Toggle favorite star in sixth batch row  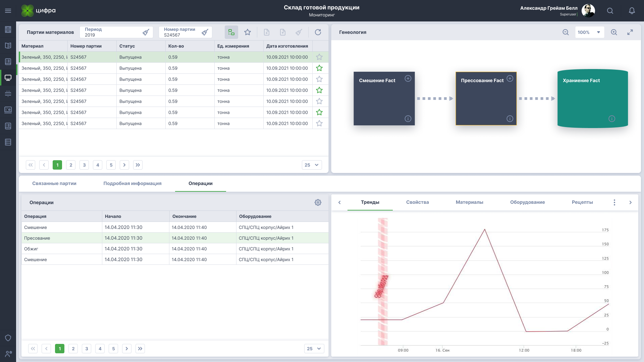[319, 112]
